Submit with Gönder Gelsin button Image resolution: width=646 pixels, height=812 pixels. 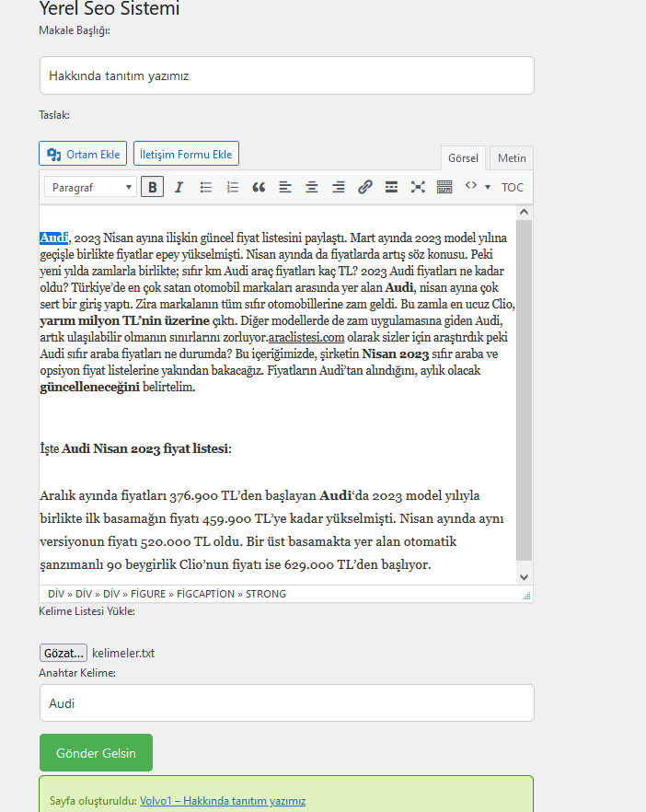tap(96, 753)
